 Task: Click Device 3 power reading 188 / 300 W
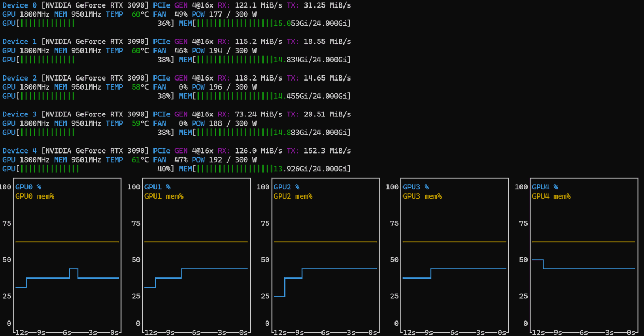coord(233,123)
